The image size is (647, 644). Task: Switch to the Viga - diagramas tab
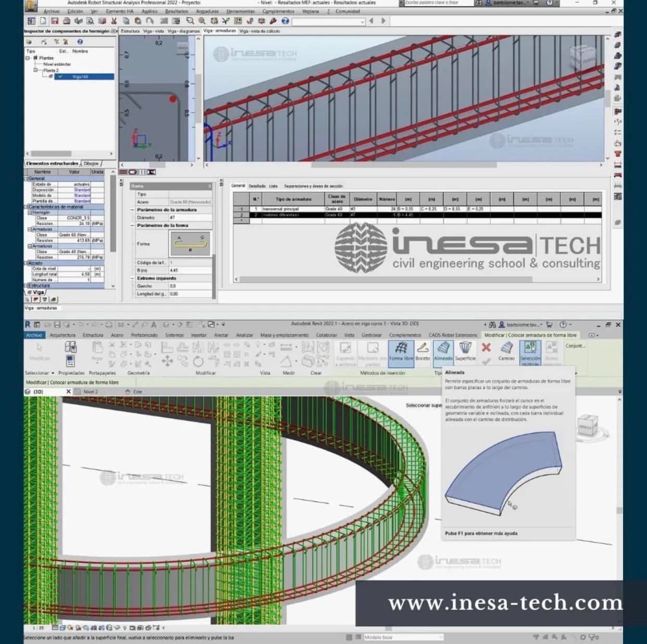[x=183, y=31]
